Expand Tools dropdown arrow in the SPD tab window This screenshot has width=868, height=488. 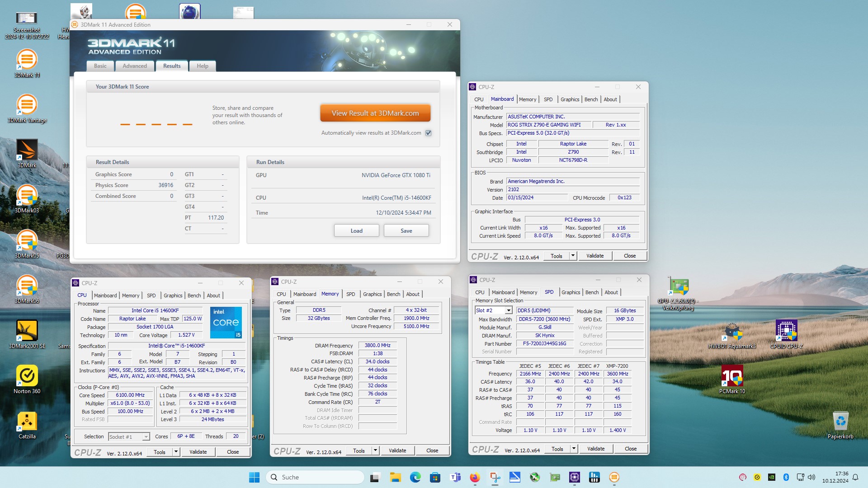[574, 449]
